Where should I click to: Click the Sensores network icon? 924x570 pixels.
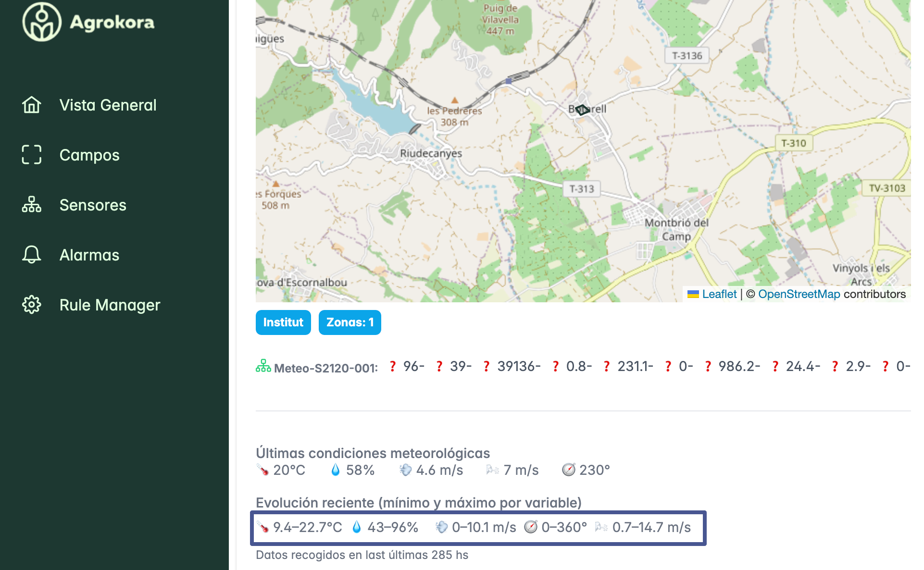tap(32, 205)
